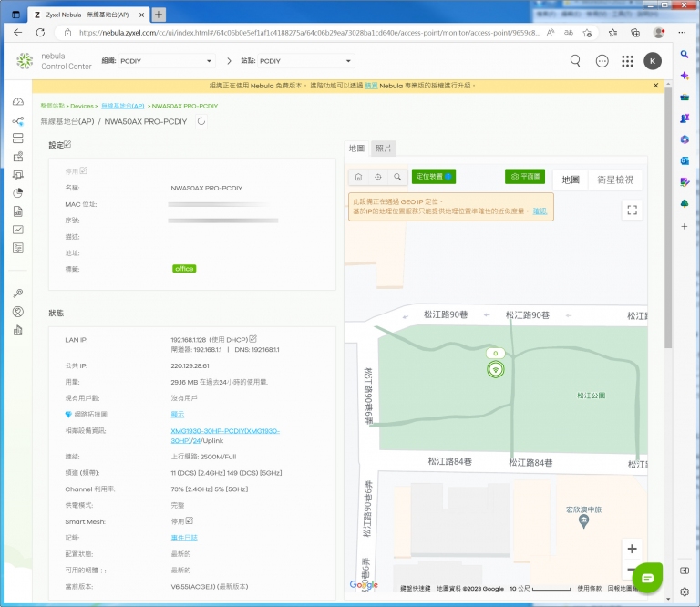Click the map search magnifier icon
700x607 pixels.
[x=397, y=177]
